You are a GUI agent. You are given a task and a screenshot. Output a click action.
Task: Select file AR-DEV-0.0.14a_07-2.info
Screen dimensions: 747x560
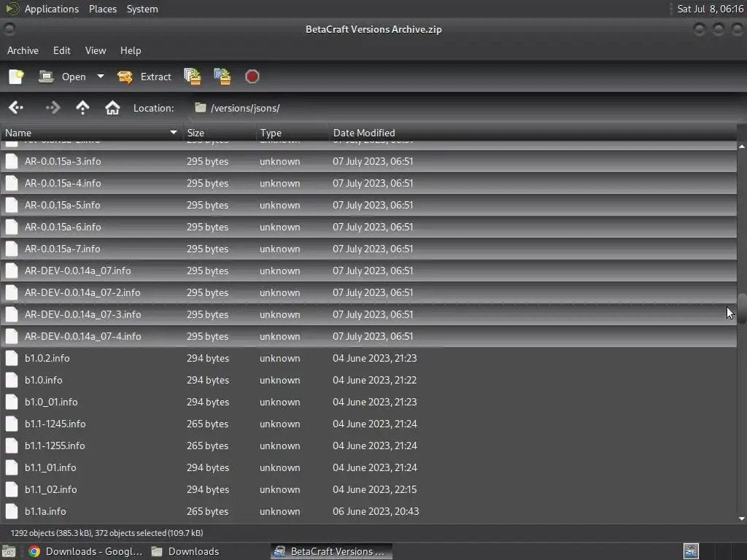pos(368,293)
